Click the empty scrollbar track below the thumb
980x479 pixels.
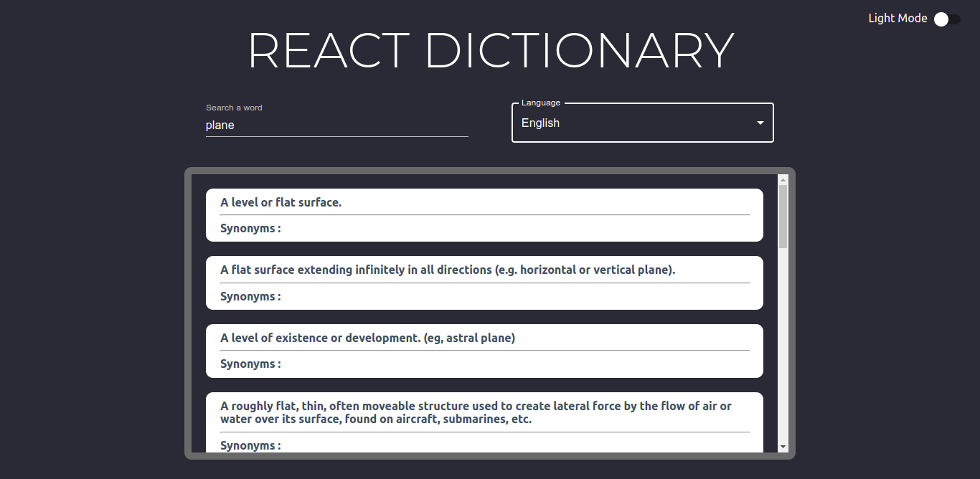(783, 344)
